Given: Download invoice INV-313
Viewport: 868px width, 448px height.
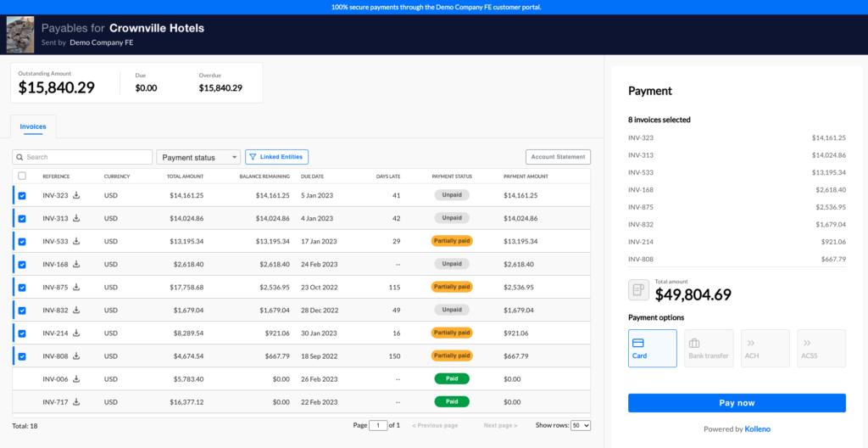Looking at the screenshot, I should (x=76, y=218).
